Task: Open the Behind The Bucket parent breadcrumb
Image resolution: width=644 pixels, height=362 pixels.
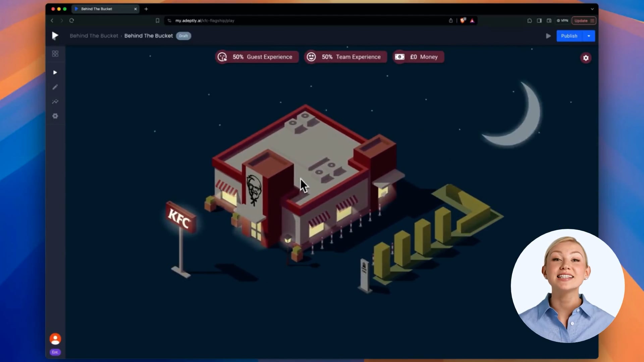Action: (94, 36)
